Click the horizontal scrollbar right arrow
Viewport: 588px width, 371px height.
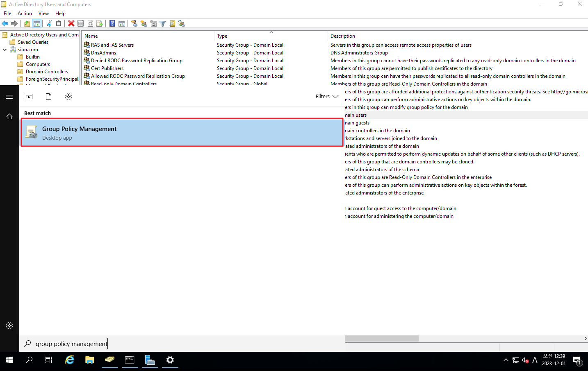coord(586,339)
